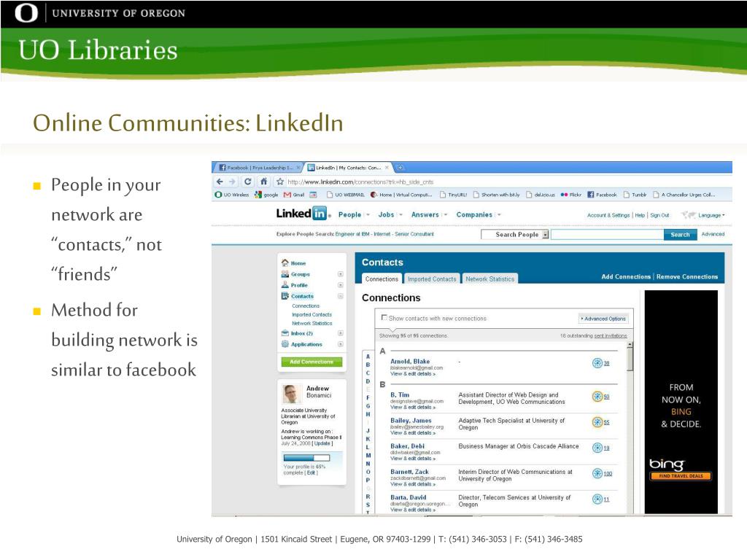The image size is (747, 560).
Task: Click Help link in top bar
Action: (640, 215)
